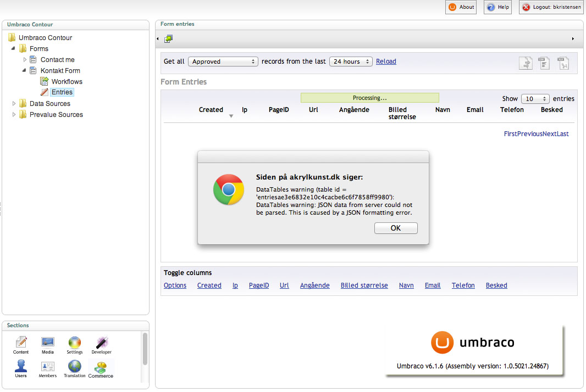Toggle the Email column visibility
The width and height of the screenshot is (586, 392).
click(433, 285)
